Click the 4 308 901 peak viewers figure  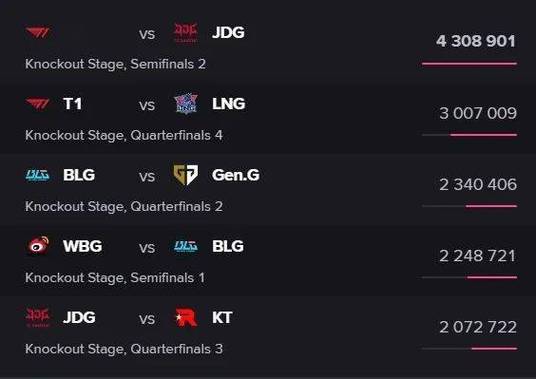(476, 41)
